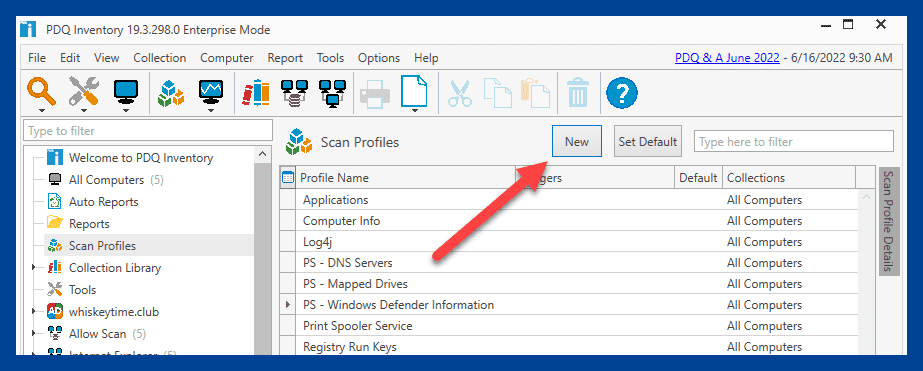The image size is (923, 371).
Task: Expand the whiskeytime.club tree node
Action: [x=34, y=312]
